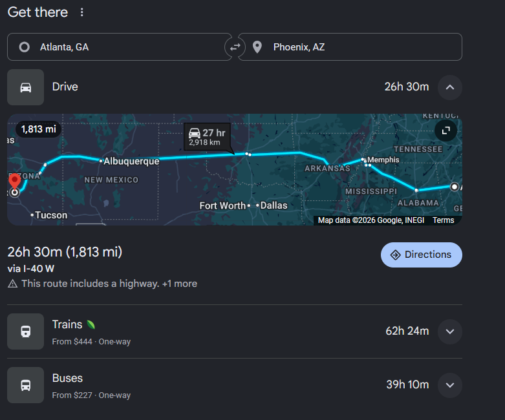
Task: Expand the Trains option chevron
Action: coord(450,331)
